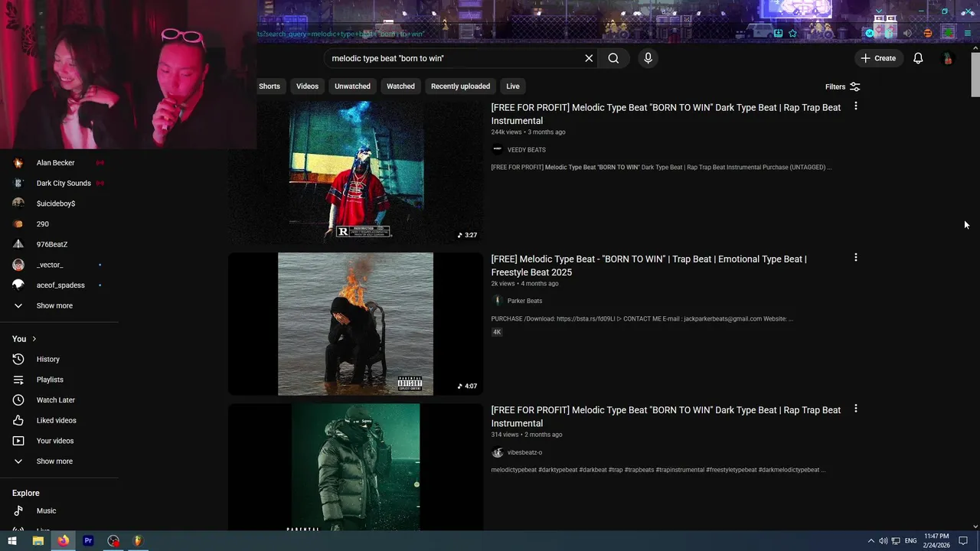Open the burning-chair Parker Beats thumbnail
The image size is (980, 551).
[x=356, y=324]
